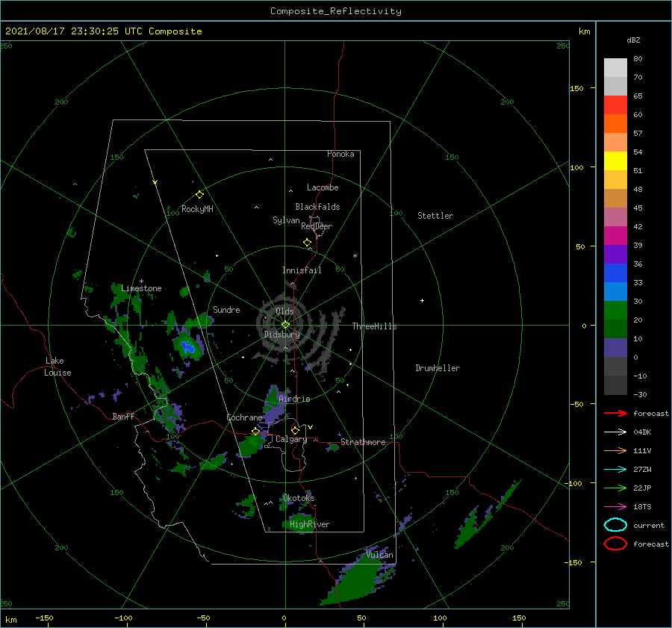Screen dimensions: 672x628
Task: Click the '2021/08/17 23:30:25 UTC Composite' timestamp
Action: coord(103,31)
